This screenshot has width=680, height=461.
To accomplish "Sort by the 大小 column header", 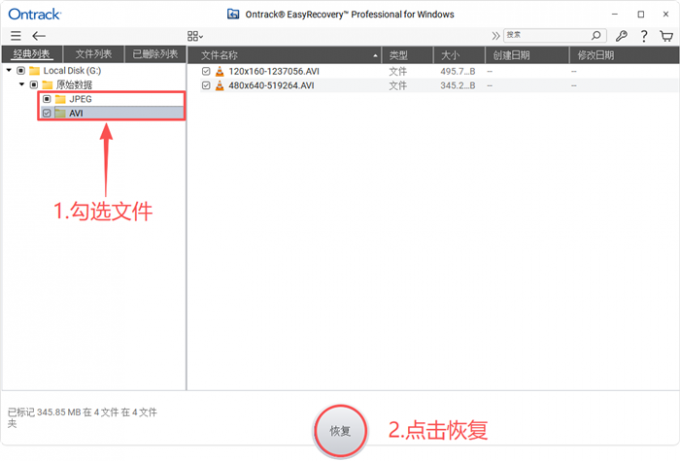I will [459, 55].
